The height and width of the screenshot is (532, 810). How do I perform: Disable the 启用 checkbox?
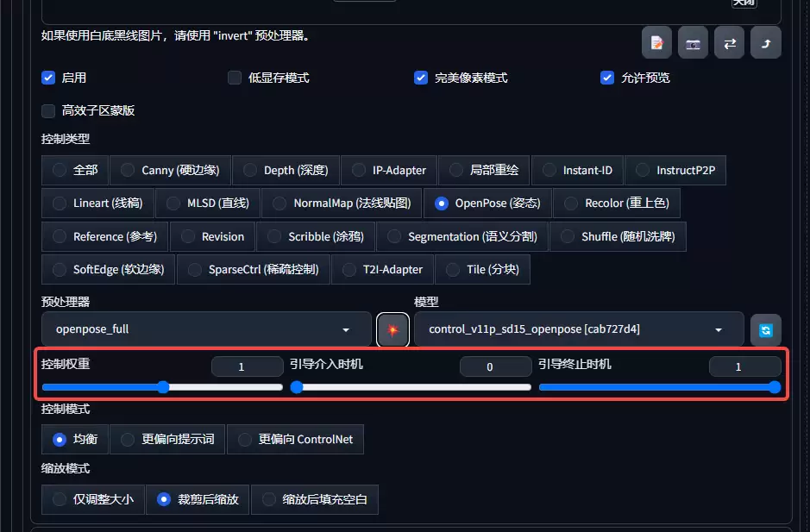(x=48, y=78)
